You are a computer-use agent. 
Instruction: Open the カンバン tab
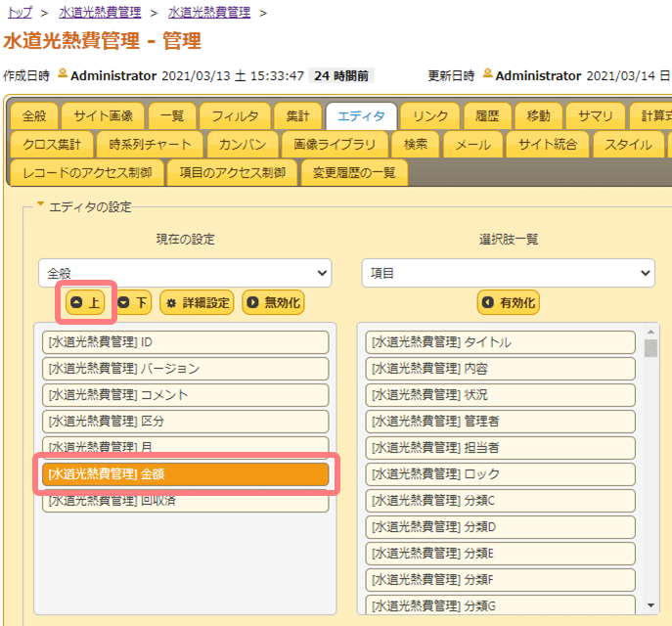(x=243, y=145)
